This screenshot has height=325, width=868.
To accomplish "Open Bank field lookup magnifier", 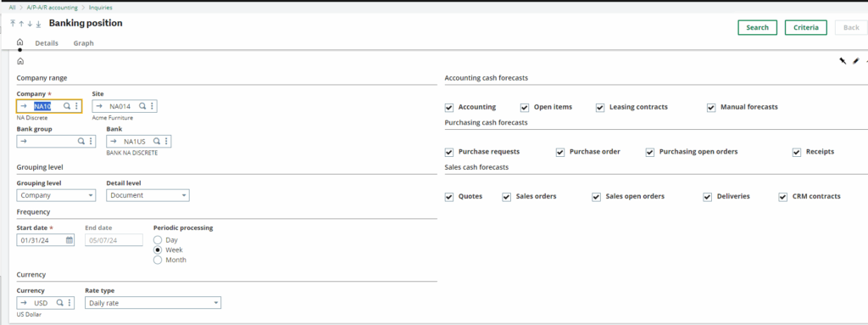I will click(156, 142).
